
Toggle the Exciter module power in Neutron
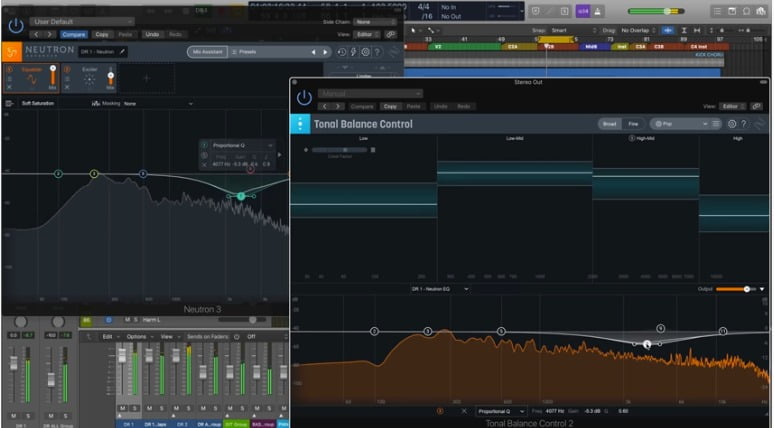(x=67, y=70)
